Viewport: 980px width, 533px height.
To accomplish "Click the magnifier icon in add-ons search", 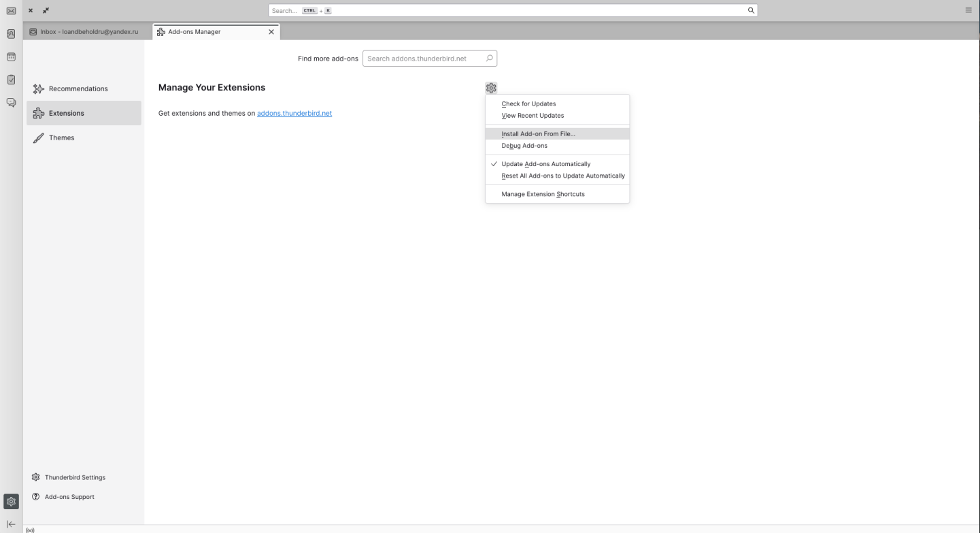I will pos(489,59).
